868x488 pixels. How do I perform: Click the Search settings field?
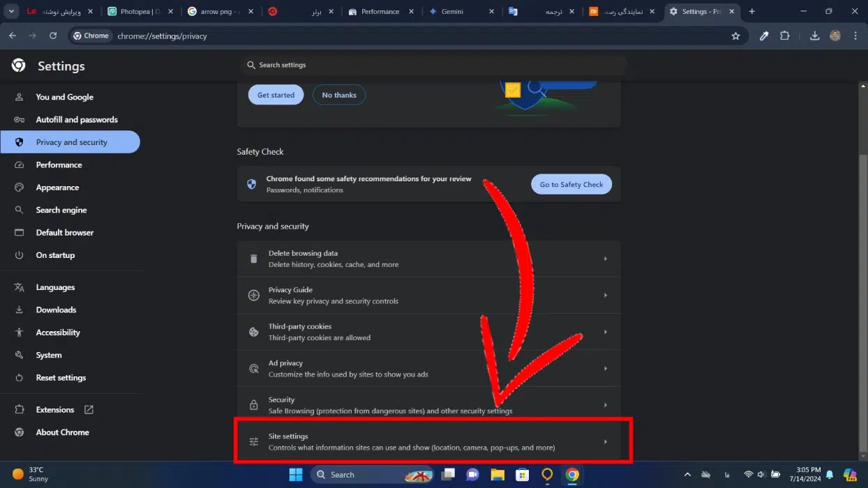(x=433, y=65)
